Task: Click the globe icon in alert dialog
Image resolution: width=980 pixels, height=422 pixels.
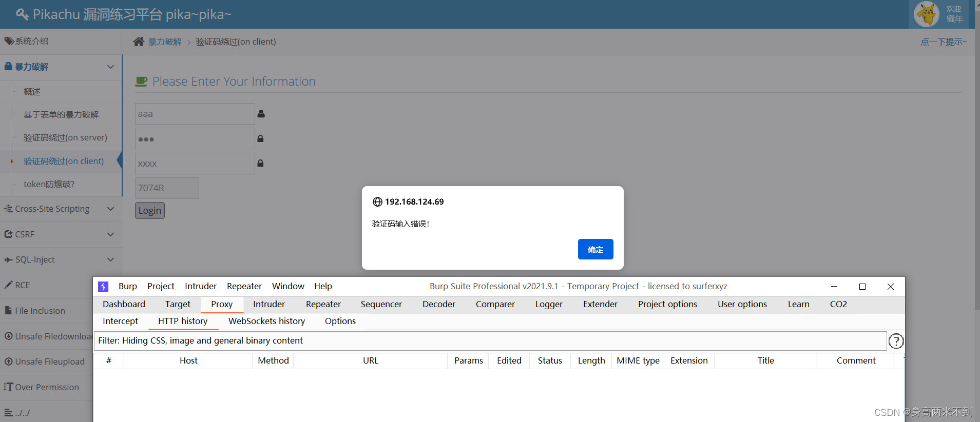Action: pos(377,202)
